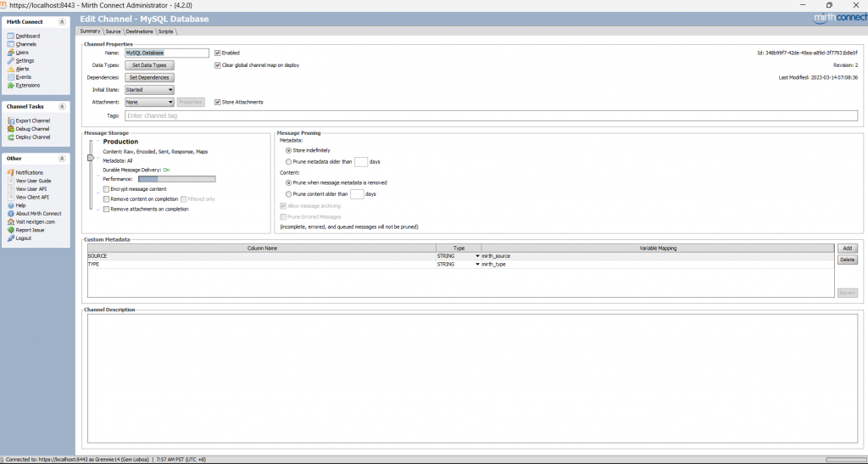Select Store indefinitely radio button
The image size is (868, 464).
[x=288, y=151]
